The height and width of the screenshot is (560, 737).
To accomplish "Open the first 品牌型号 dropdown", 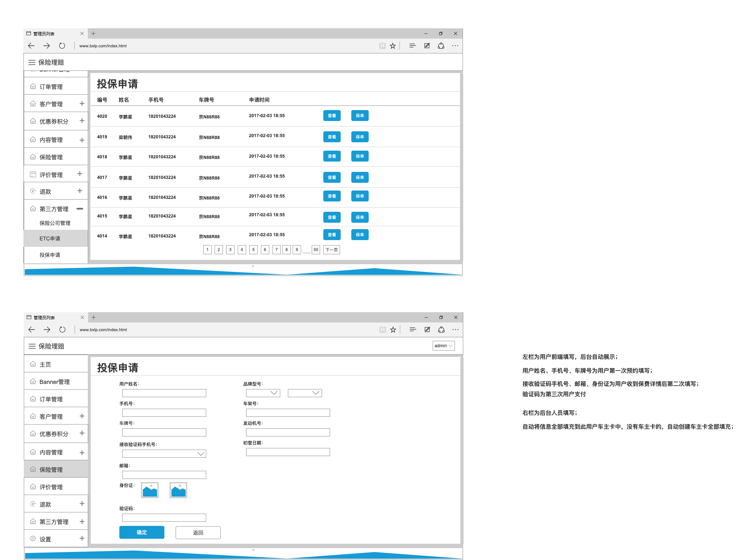I will click(x=263, y=393).
